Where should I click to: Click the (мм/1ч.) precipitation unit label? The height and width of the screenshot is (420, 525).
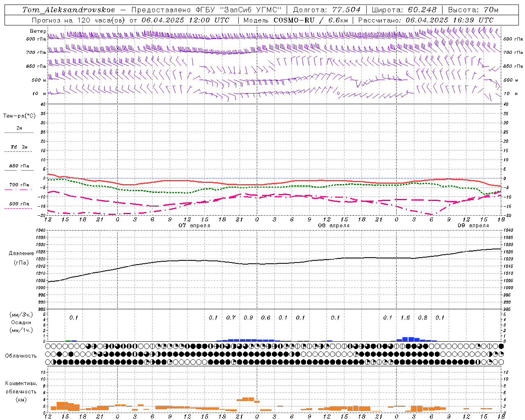(22, 330)
